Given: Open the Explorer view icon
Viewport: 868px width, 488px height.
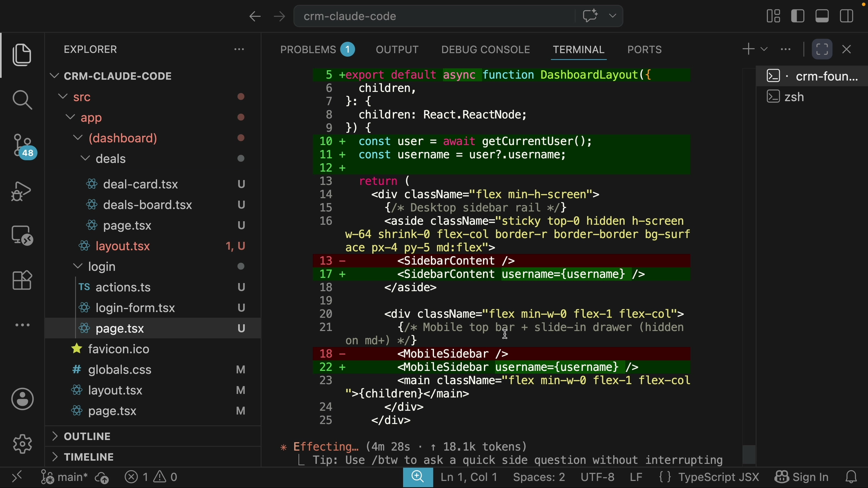Looking at the screenshot, I should click(x=22, y=55).
